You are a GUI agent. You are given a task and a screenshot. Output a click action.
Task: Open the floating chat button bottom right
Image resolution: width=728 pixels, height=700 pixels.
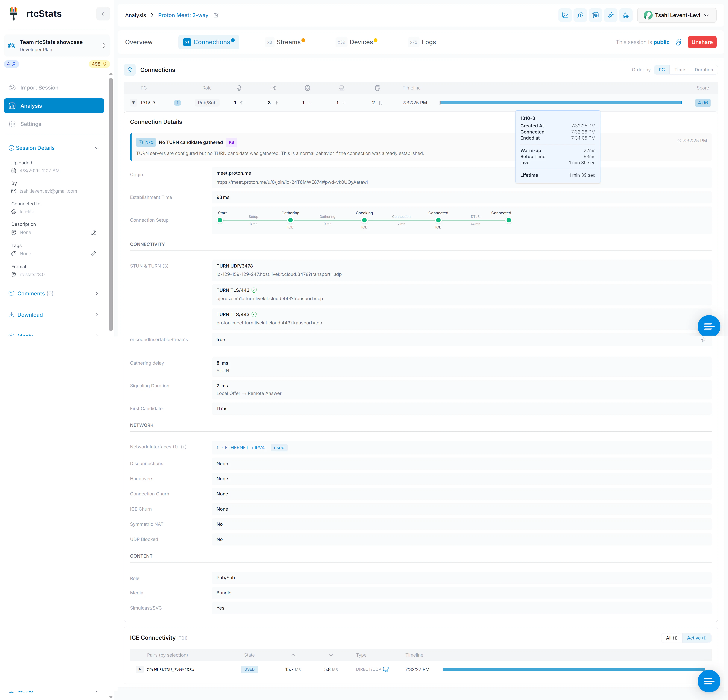point(709,681)
